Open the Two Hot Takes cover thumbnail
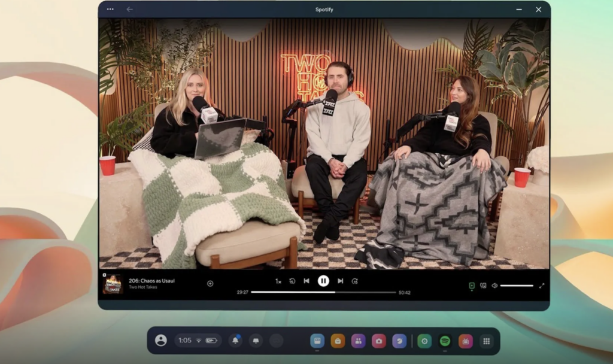 (x=113, y=284)
